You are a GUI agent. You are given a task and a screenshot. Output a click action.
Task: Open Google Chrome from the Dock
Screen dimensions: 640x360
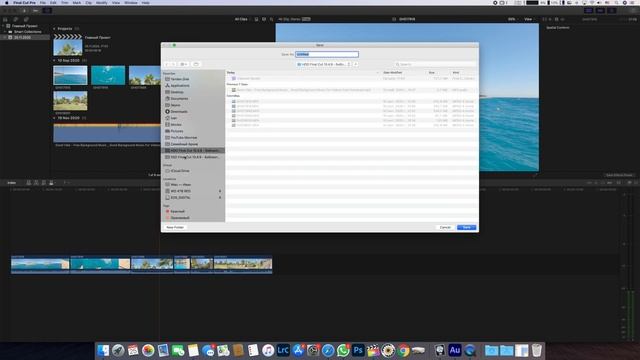click(403, 350)
